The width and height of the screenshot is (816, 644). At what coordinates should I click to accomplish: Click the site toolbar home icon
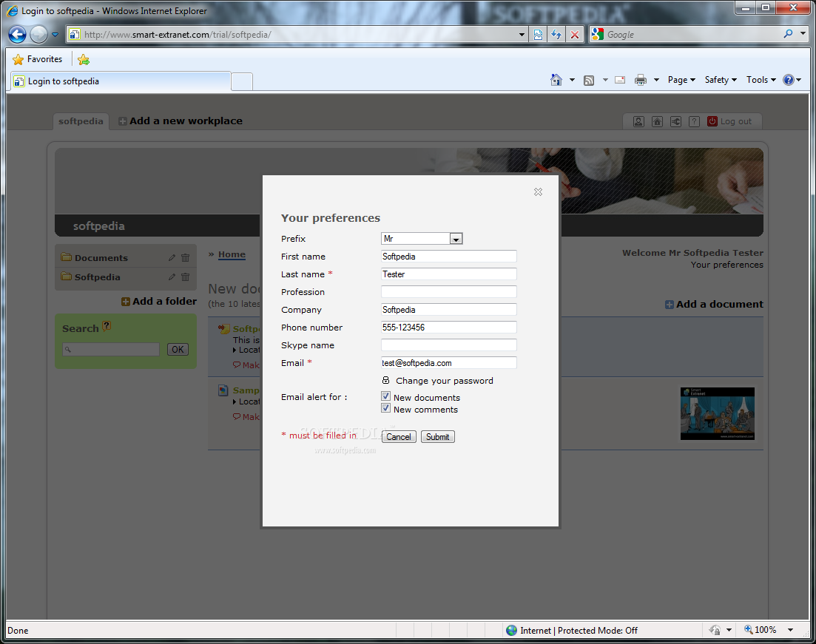(x=657, y=122)
